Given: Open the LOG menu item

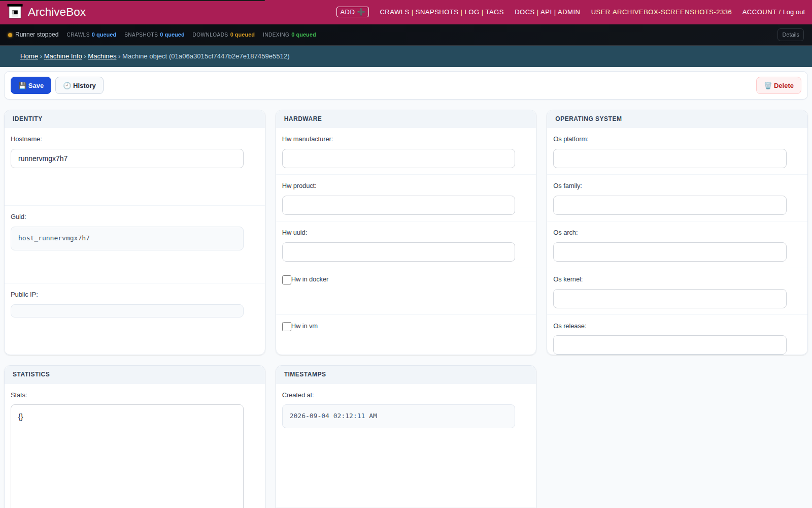Looking at the screenshot, I should click(471, 12).
